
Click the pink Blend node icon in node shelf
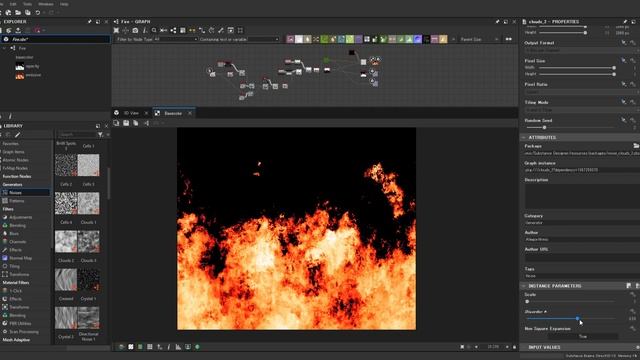(x=290, y=39)
